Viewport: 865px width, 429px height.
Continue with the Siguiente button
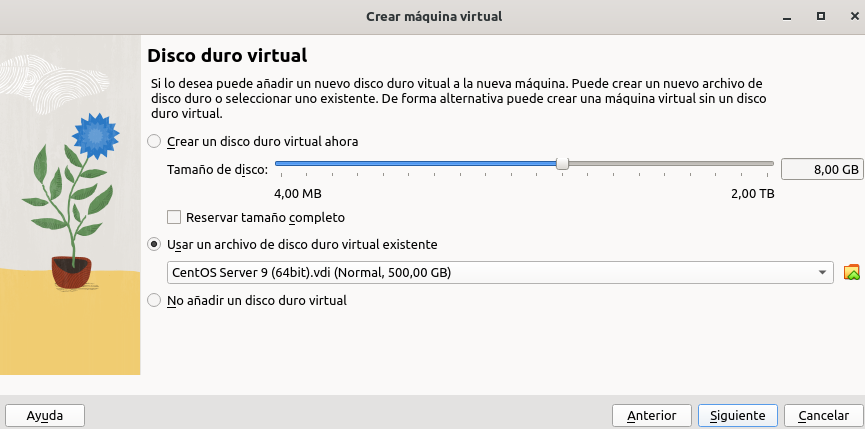coord(738,416)
